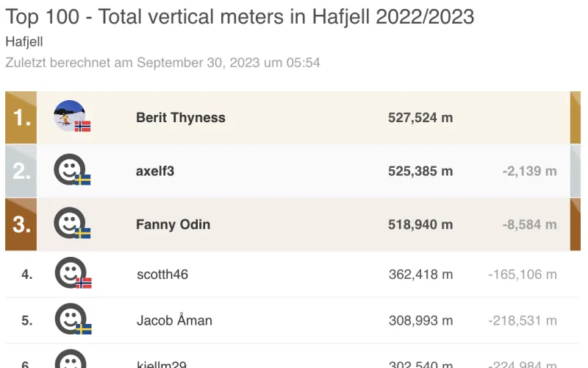Click Berit Thyness's profile avatar photo
Viewport: 588px width, 368px height.
point(68,115)
